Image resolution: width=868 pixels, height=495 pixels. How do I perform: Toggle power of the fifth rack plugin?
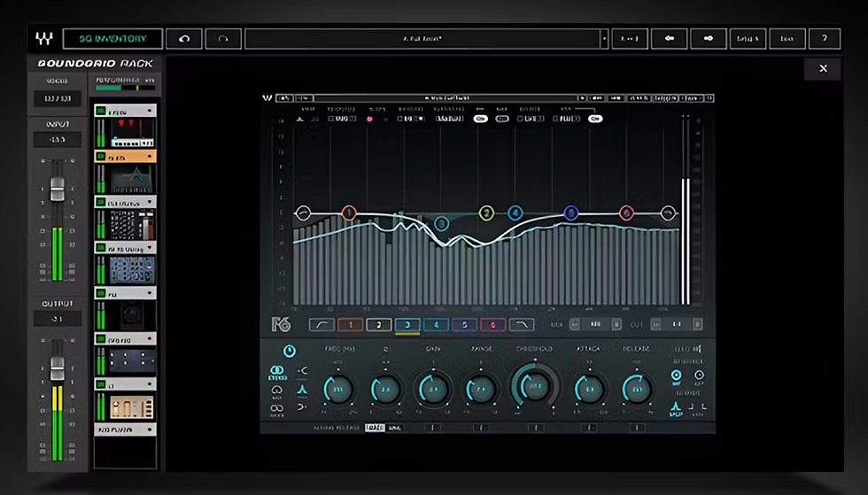click(101, 293)
